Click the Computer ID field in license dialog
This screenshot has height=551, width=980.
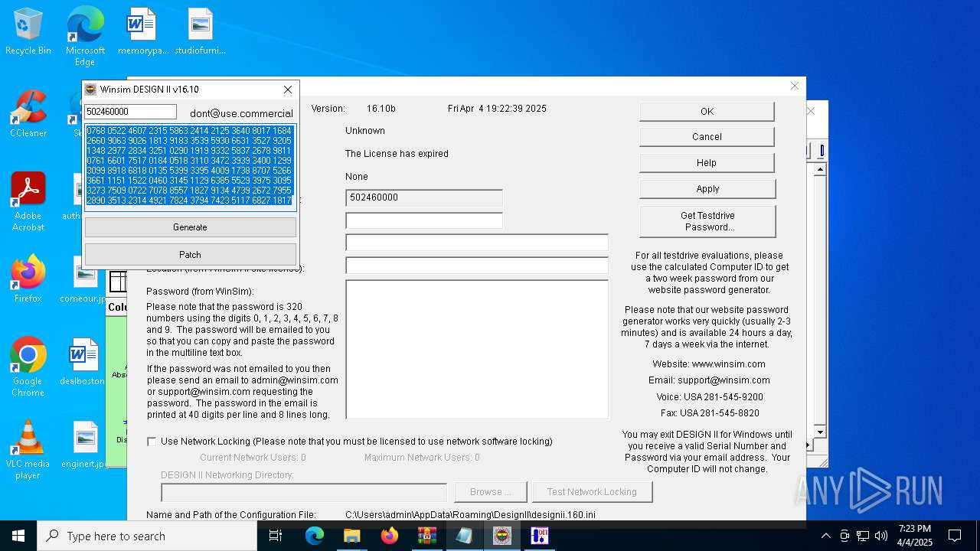(x=424, y=197)
